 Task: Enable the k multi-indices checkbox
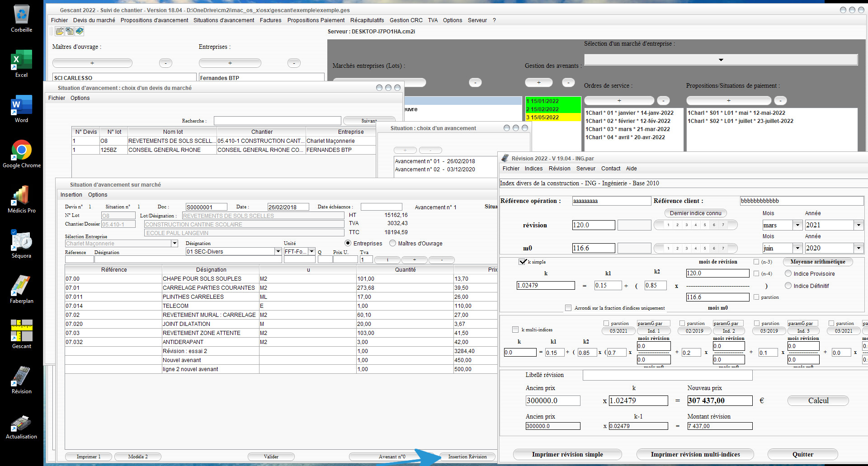pos(515,329)
